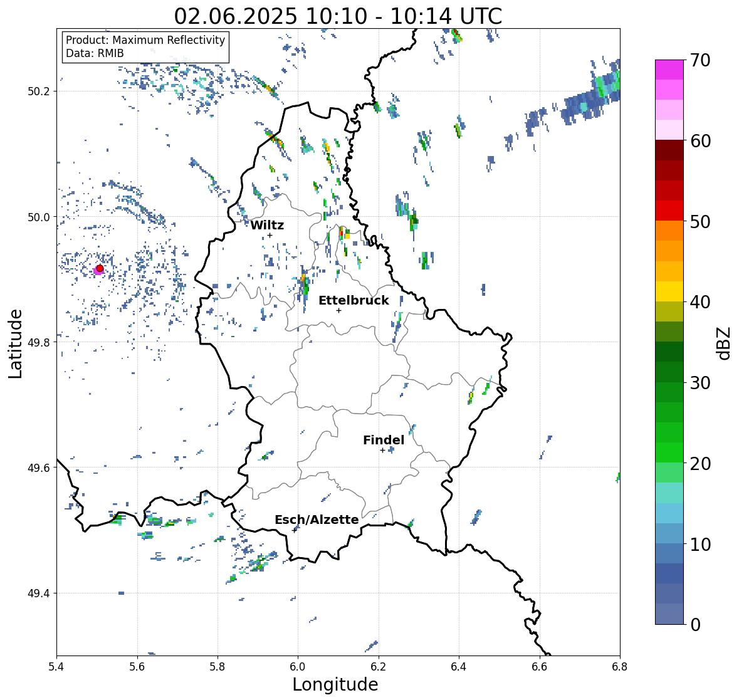
Task: Click the colorbar 60 tick label
Action: (x=700, y=141)
